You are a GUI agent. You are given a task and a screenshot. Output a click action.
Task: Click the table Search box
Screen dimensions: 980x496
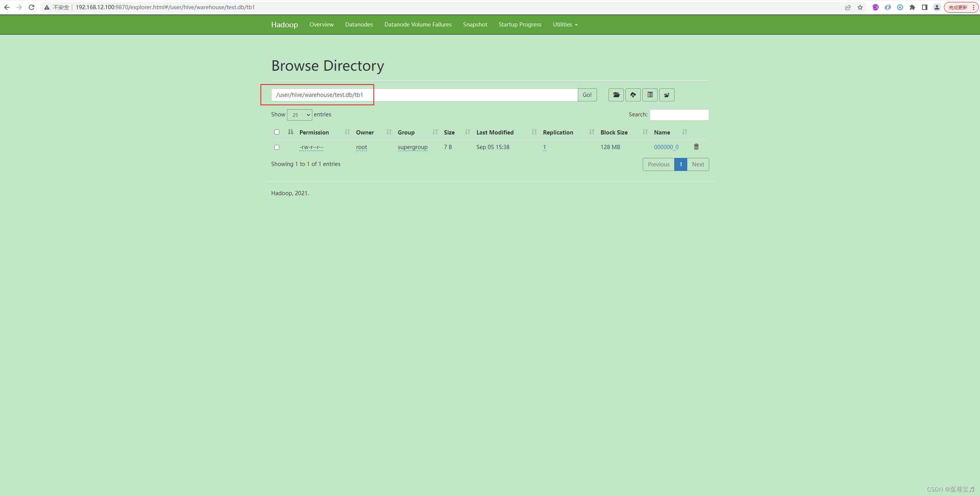click(x=679, y=115)
